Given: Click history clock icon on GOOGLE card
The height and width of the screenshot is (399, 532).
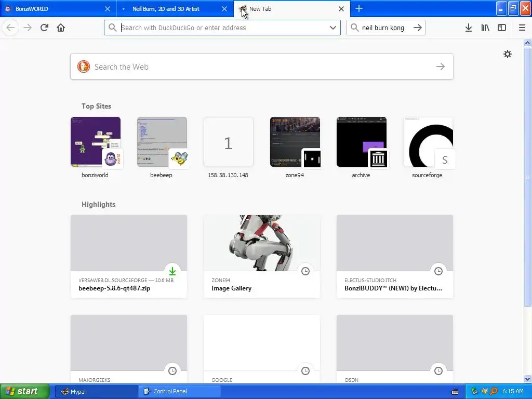Looking at the screenshot, I should pos(305,370).
